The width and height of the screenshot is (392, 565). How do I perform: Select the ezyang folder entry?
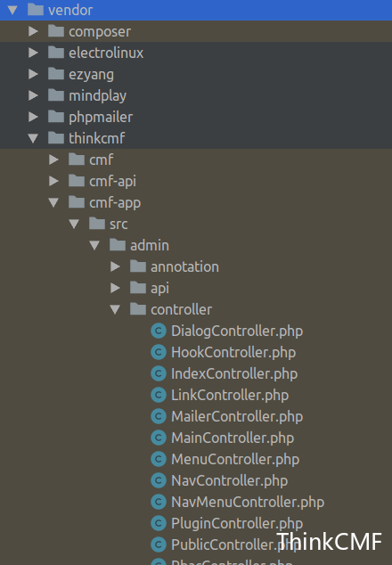[196, 74]
